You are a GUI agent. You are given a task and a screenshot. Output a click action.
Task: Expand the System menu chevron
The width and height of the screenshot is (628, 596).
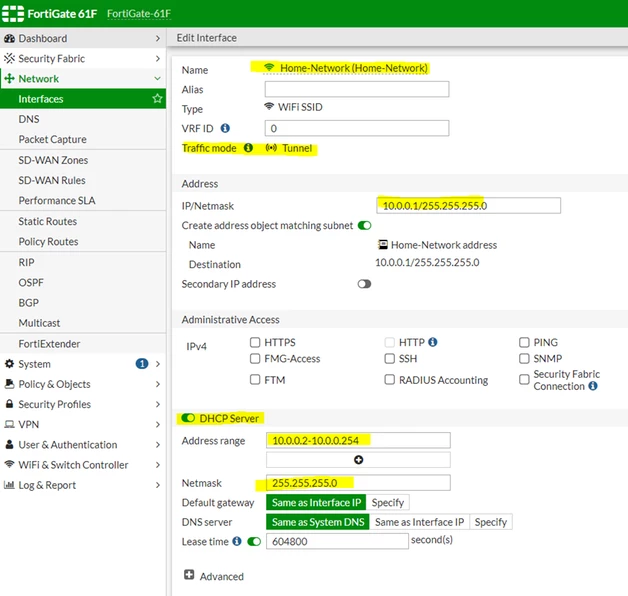(x=157, y=364)
